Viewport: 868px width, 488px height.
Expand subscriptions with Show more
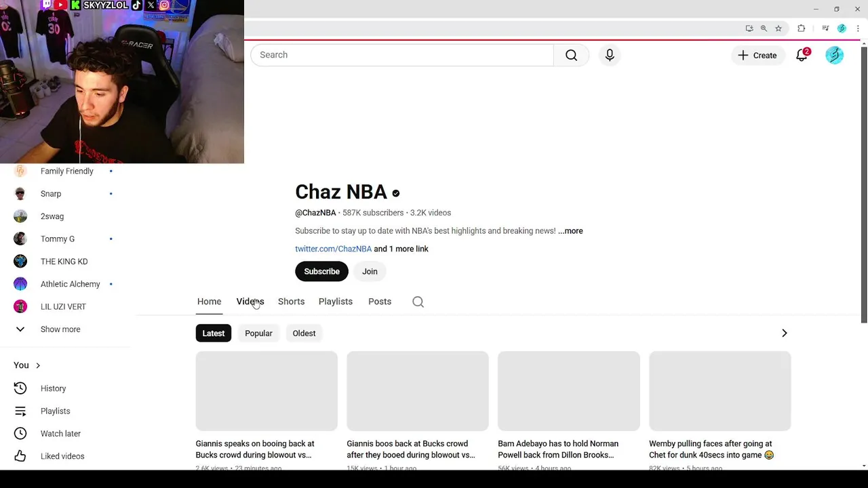(60, 329)
